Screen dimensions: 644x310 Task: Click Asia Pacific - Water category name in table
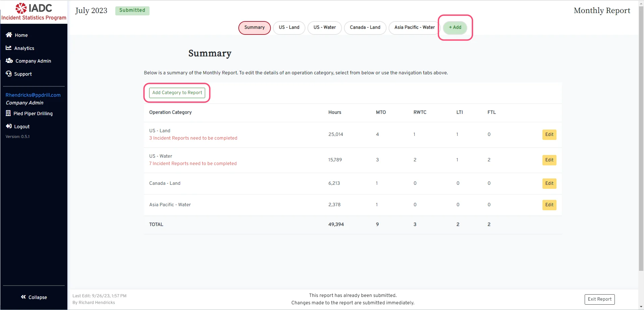coord(170,205)
